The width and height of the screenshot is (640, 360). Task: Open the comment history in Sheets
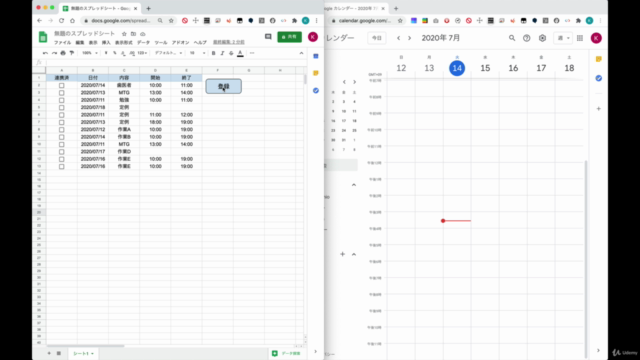[x=268, y=37]
